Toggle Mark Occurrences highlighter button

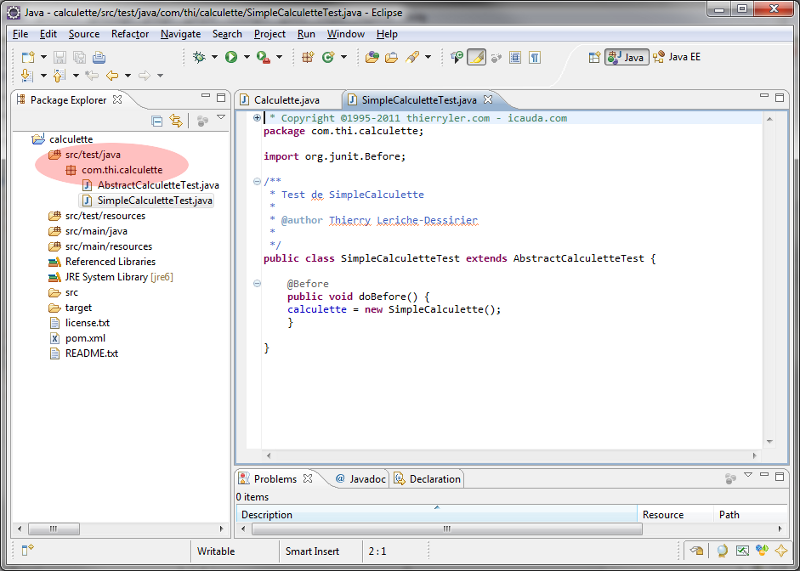[x=477, y=57]
